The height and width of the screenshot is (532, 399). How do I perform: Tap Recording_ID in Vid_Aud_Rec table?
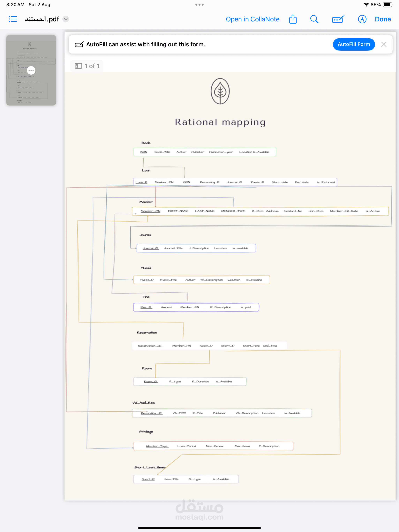(152, 413)
